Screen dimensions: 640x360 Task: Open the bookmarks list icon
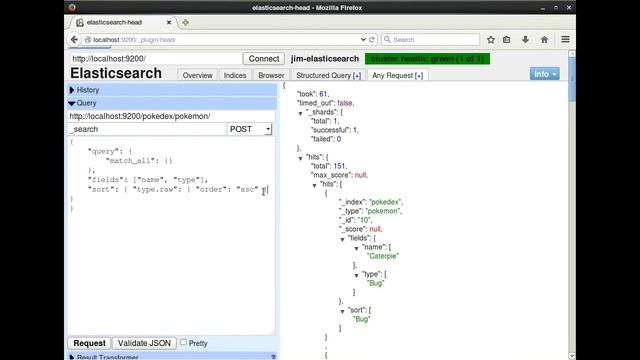click(x=507, y=40)
